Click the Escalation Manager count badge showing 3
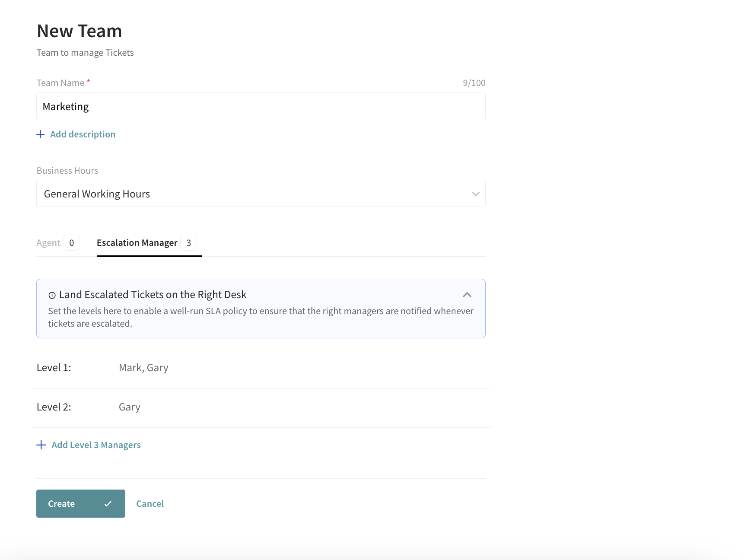 click(x=188, y=243)
